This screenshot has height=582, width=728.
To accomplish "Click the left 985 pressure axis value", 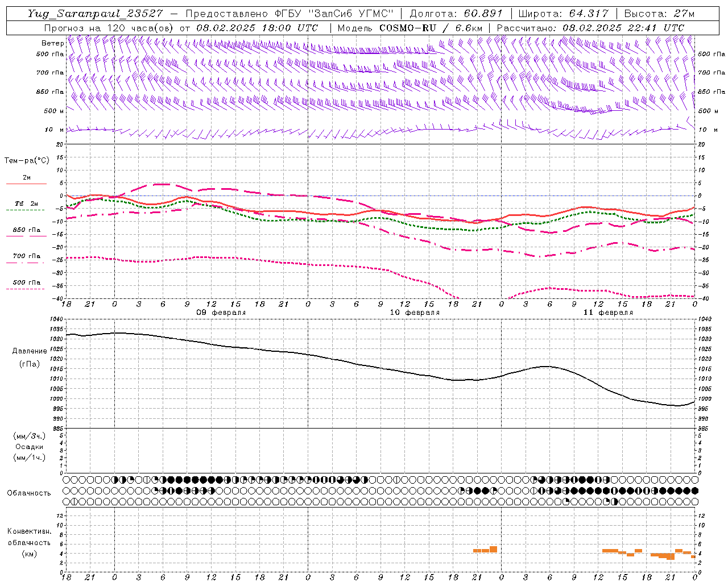I will 59,429.
